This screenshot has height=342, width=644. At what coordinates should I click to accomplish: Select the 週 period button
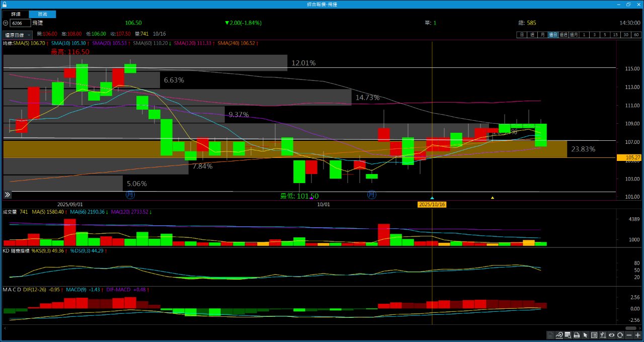pyautogui.click(x=532, y=35)
